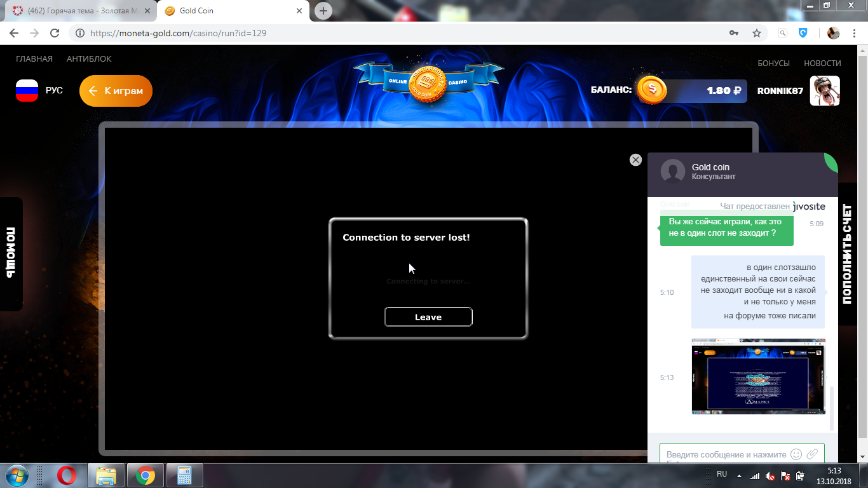Open the RONNIK87 profile avatar
Screen dimensions: 868x488
click(825, 91)
